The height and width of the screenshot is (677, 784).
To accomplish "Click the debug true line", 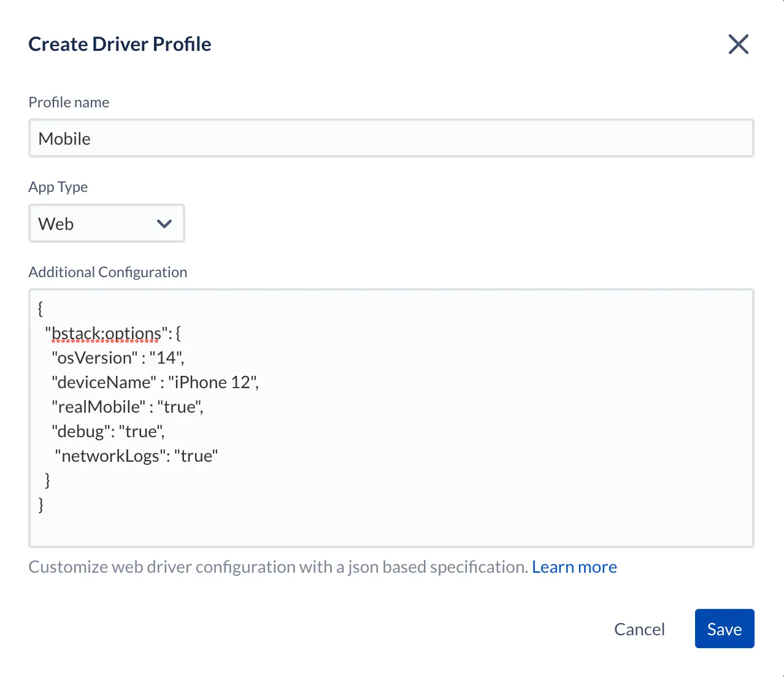I will [x=108, y=432].
